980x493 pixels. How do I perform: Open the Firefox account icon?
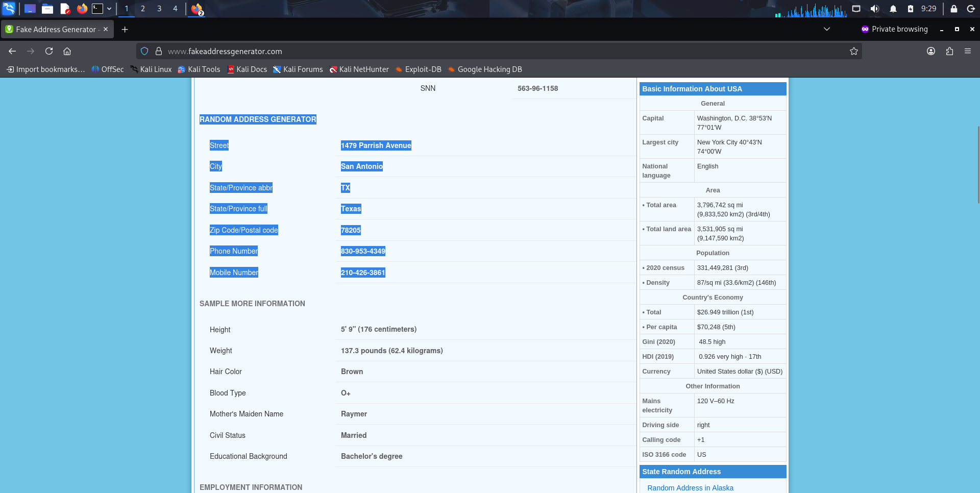click(931, 51)
